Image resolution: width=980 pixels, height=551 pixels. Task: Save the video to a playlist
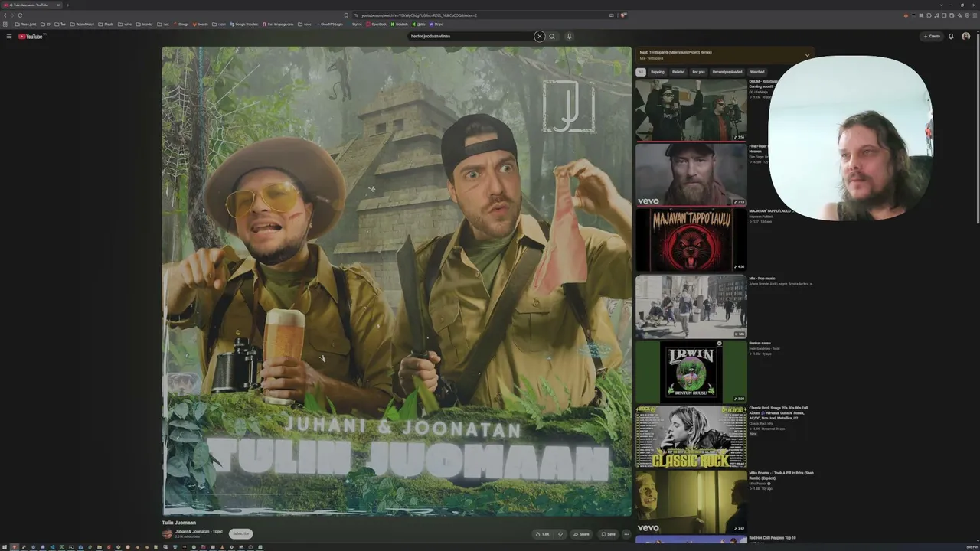point(608,534)
